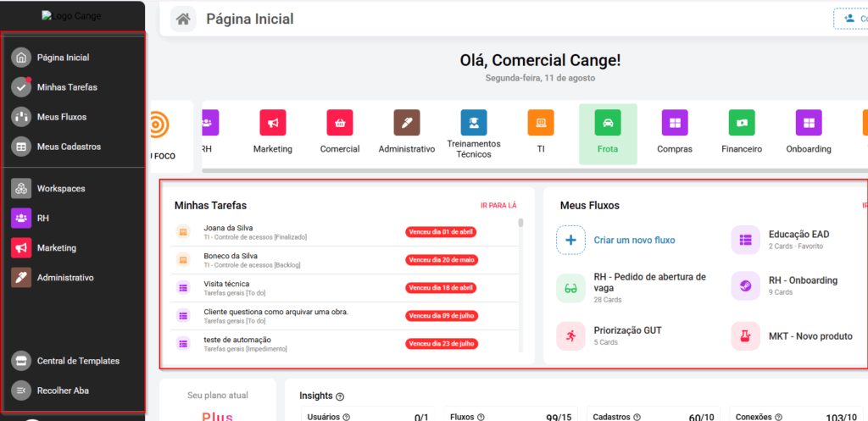
Task: Open the Marketing megaphone workspace tile
Action: [x=272, y=123]
